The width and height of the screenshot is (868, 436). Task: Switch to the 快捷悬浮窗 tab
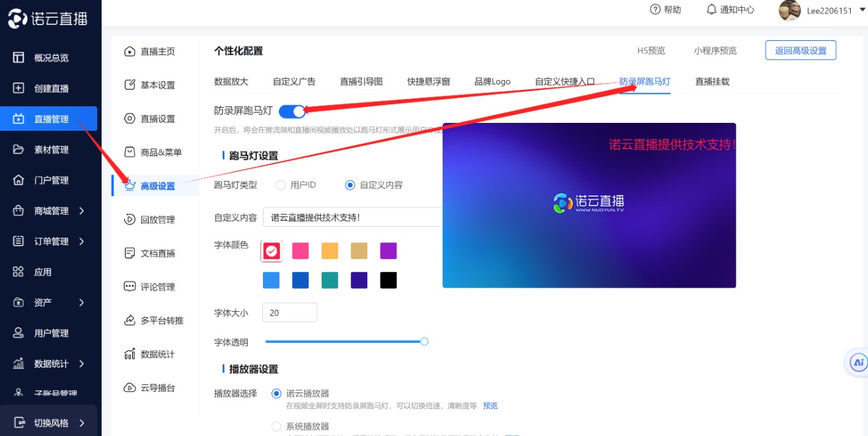click(x=429, y=81)
